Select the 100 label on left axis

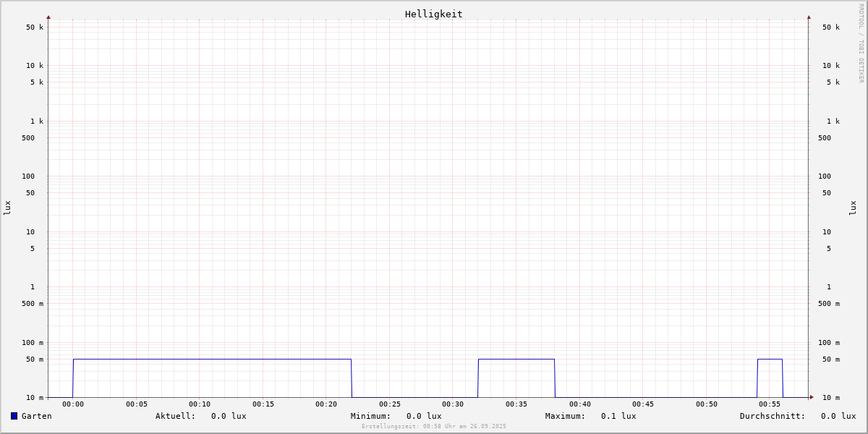(x=28, y=176)
